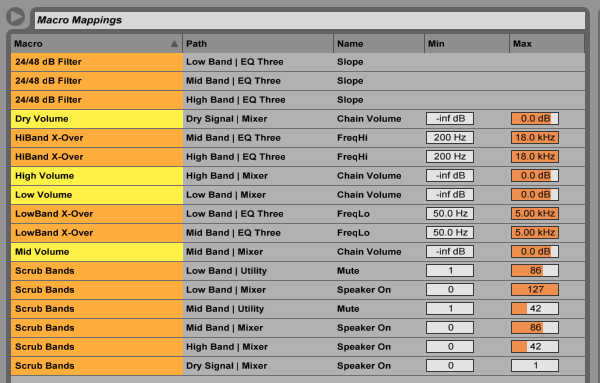Click Min -inf dB for Mid Band Mixer

(x=450, y=252)
